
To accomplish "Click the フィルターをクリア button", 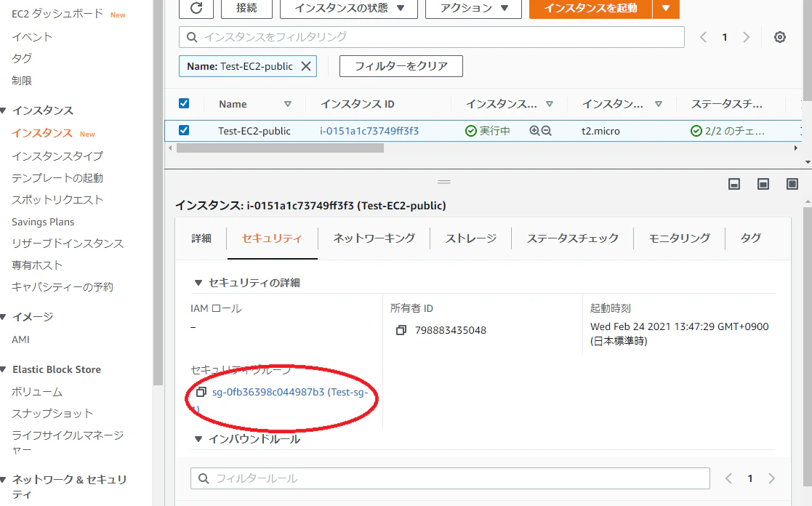I will coord(401,66).
